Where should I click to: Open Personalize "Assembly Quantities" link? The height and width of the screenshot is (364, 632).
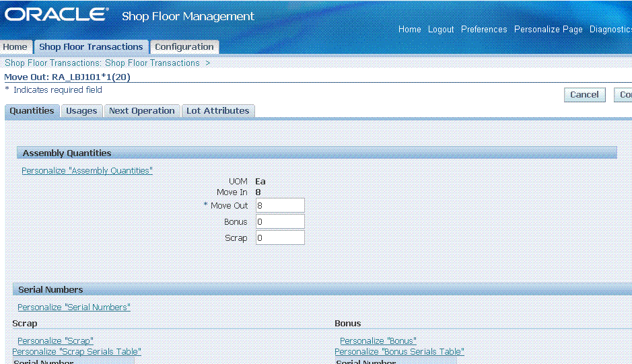click(x=87, y=171)
